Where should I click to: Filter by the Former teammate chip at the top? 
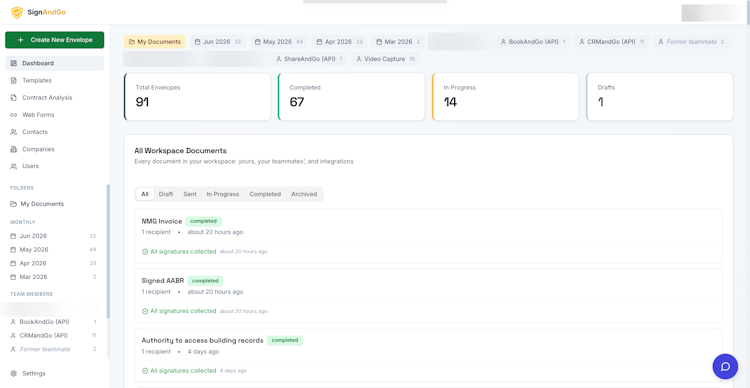(691, 42)
